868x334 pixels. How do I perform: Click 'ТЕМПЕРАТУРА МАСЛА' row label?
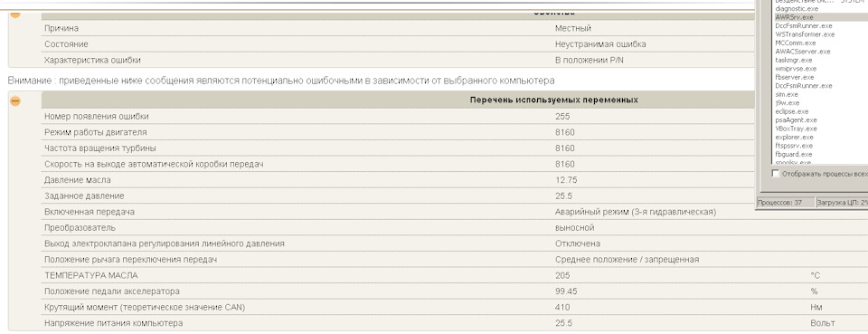pyautogui.click(x=90, y=275)
